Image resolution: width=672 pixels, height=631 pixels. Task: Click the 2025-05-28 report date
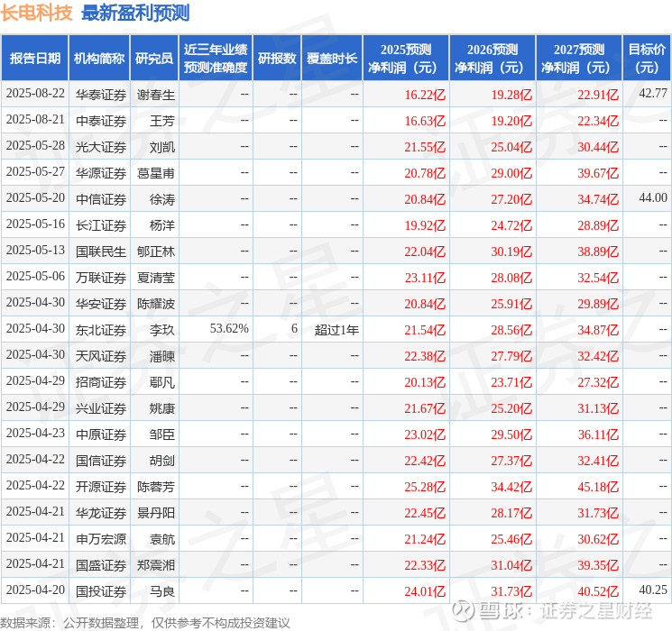click(x=35, y=145)
